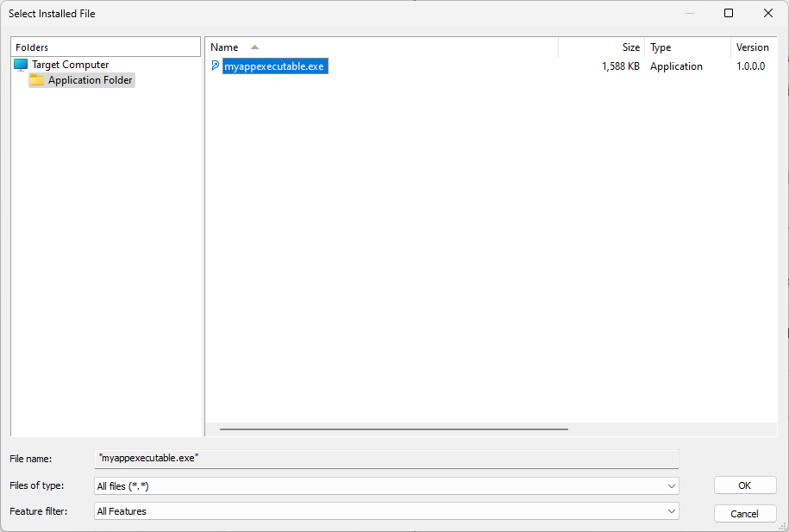Dismiss dialog with the Cancel button
Image resolution: width=789 pixels, height=532 pixels.
point(745,514)
